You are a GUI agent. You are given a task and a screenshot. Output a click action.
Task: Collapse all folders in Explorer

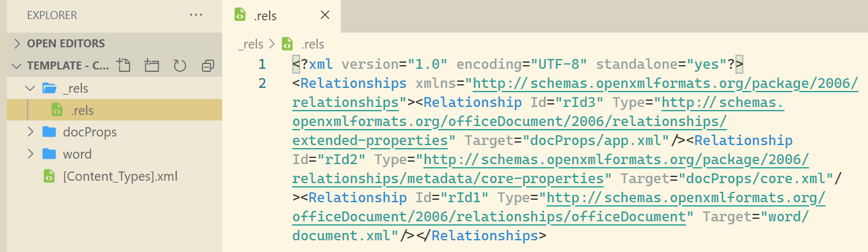pyautogui.click(x=209, y=65)
